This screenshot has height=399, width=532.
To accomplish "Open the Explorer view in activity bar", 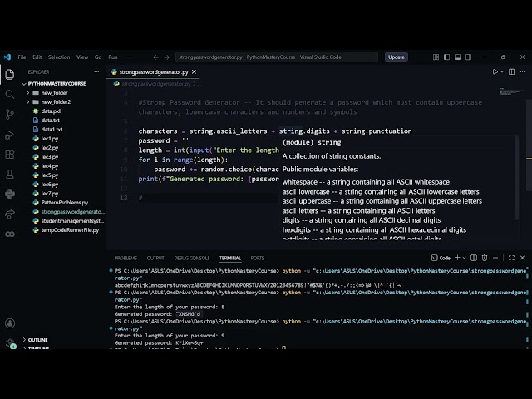I will tap(10, 74).
